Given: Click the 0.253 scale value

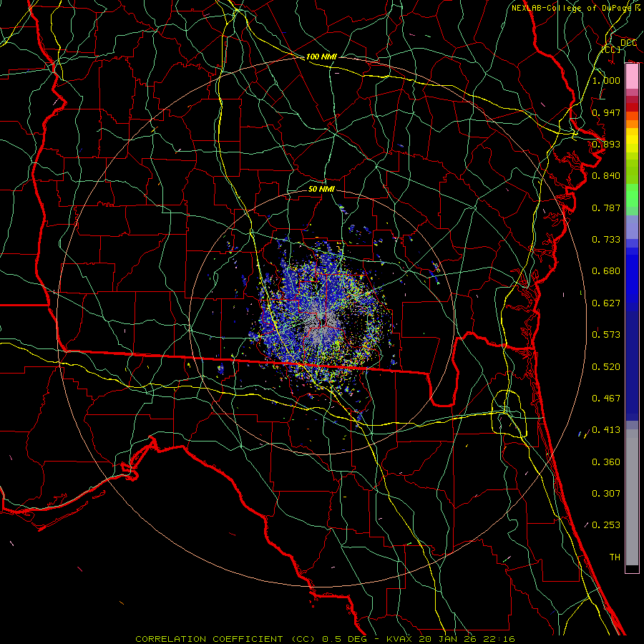Looking at the screenshot, I should (606, 525).
